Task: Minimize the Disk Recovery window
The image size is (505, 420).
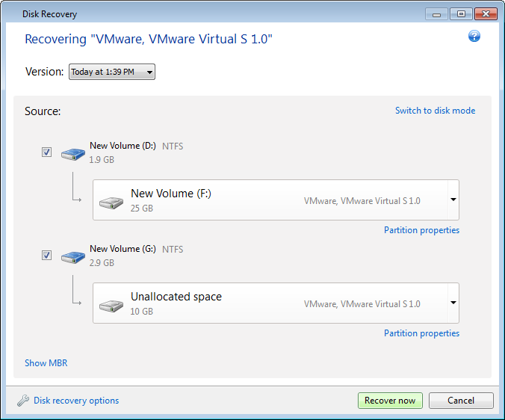Action: tap(436, 14)
